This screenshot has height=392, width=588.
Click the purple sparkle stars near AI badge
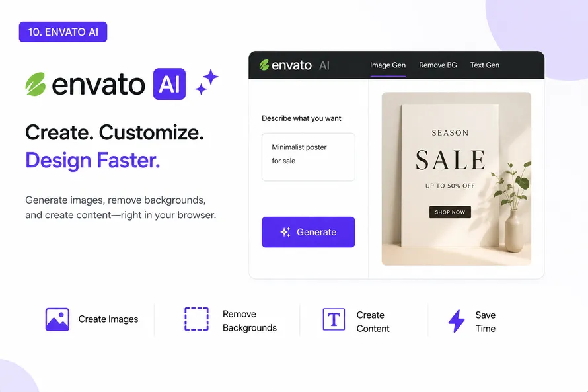click(x=207, y=81)
